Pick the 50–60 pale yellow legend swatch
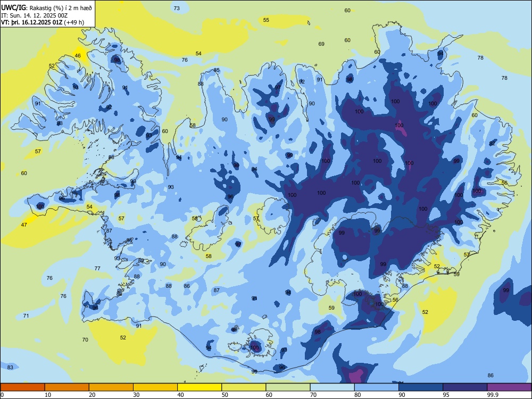This screenshot has width=532, height=399. [244, 387]
